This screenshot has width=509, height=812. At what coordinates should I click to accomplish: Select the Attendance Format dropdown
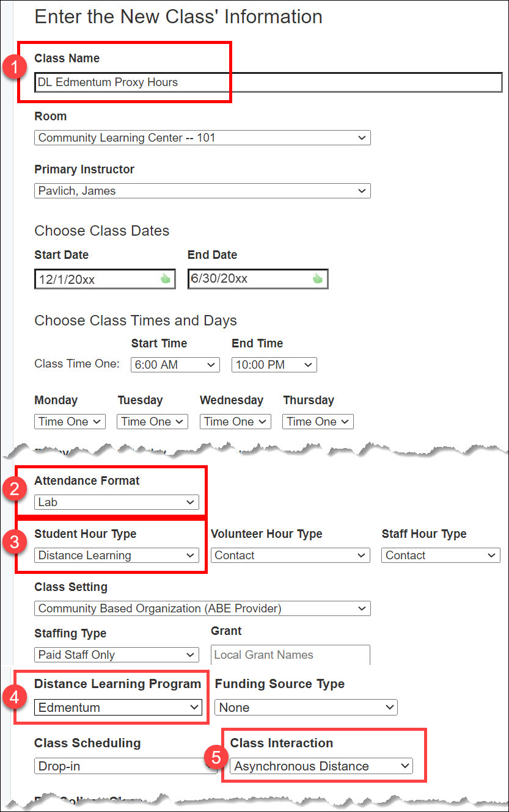point(116,502)
